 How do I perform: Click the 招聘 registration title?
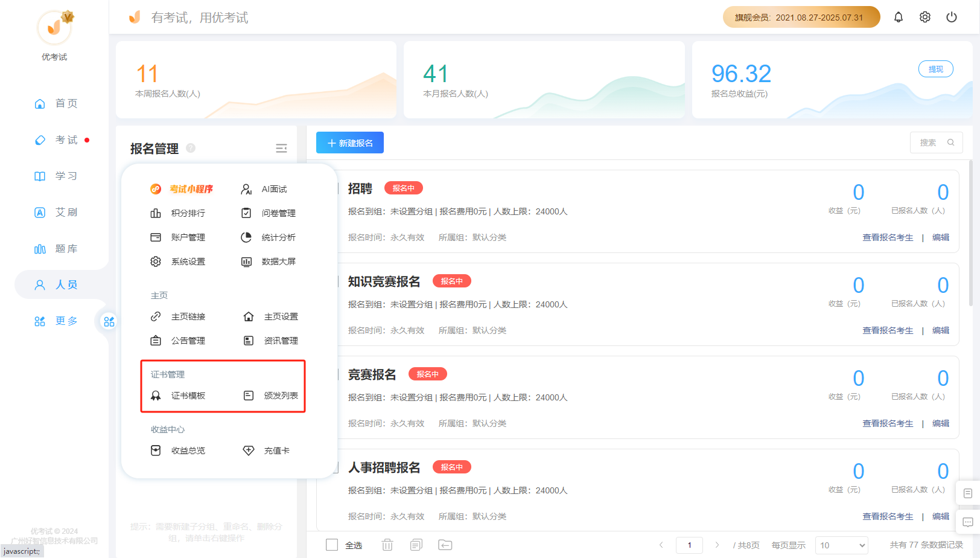tap(360, 188)
